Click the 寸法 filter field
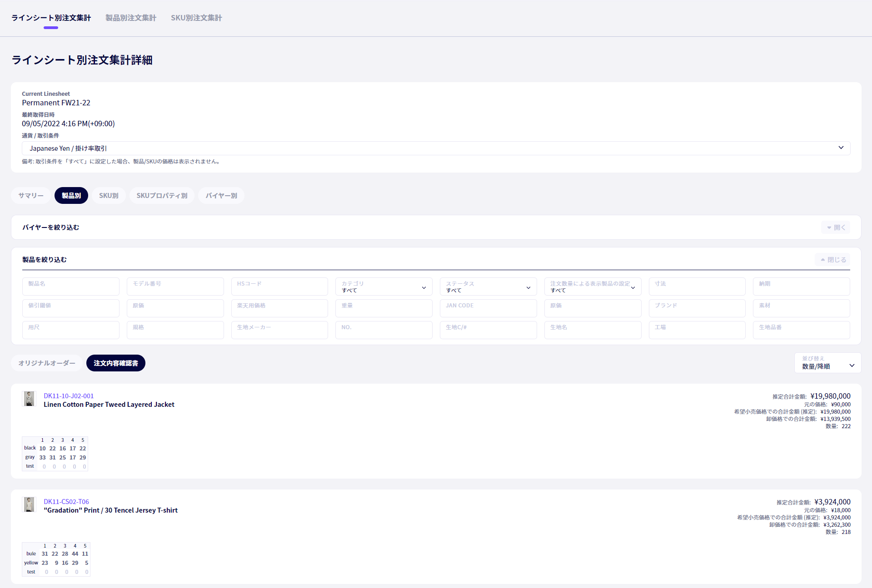 (697, 287)
